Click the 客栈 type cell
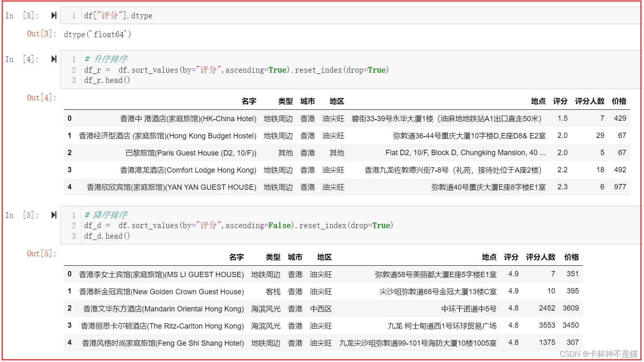The image size is (644, 362). coord(273,292)
